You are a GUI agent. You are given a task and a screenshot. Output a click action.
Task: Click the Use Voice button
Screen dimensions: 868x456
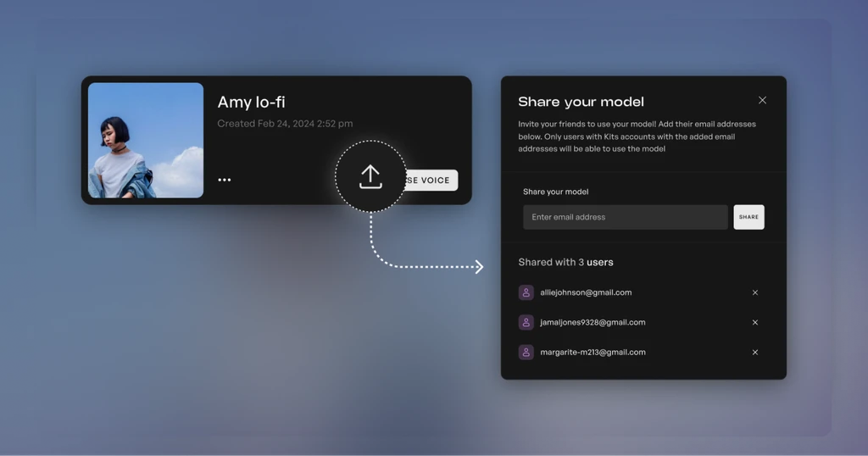pyautogui.click(x=431, y=181)
